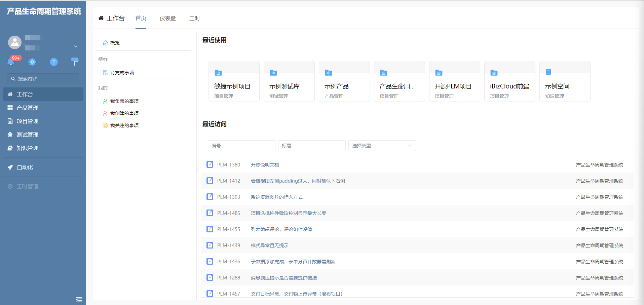Open 开源说明文档 link

point(265,165)
